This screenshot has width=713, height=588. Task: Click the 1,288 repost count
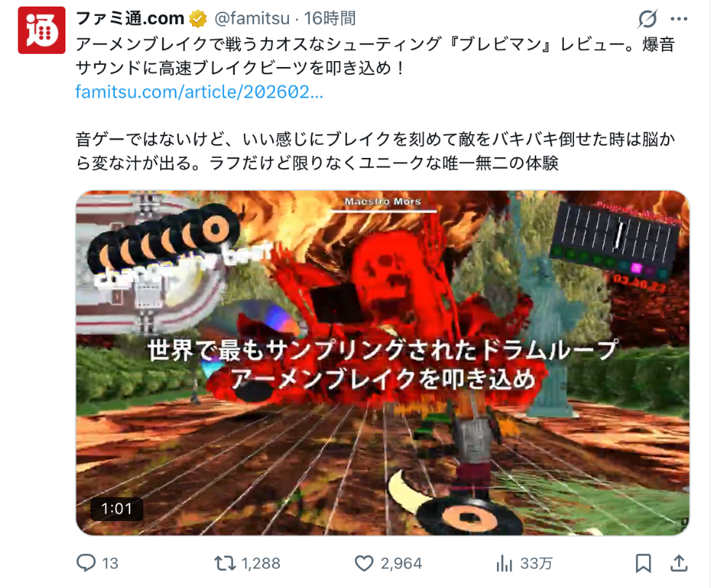(x=260, y=563)
